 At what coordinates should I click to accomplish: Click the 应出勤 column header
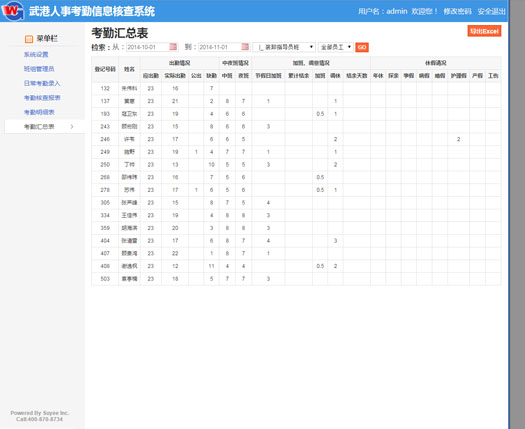(151, 76)
